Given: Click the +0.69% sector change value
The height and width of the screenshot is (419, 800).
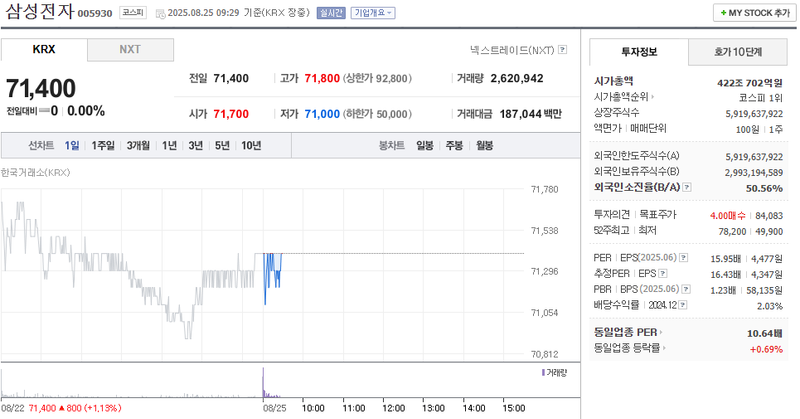Looking at the screenshot, I should [x=766, y=349].
